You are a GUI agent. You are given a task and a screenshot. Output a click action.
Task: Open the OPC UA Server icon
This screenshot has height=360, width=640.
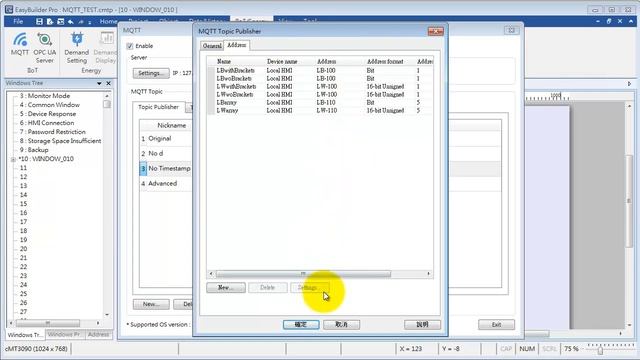coord(44,48)
